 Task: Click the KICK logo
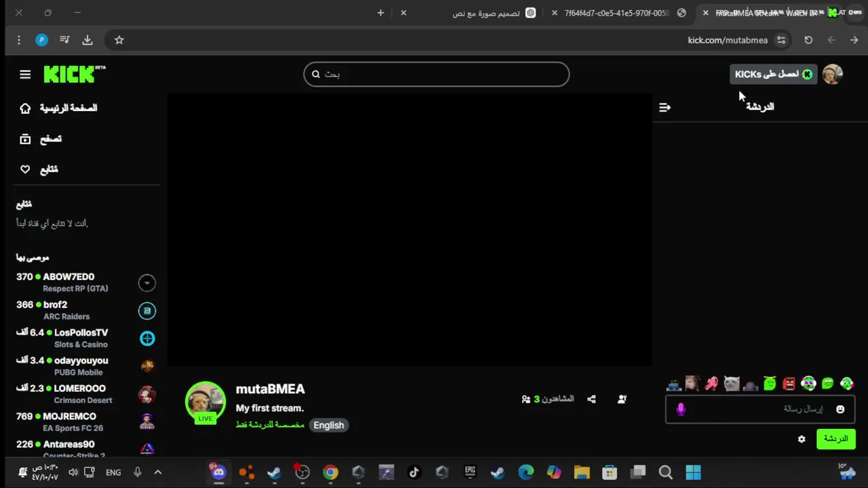[75, 74]
